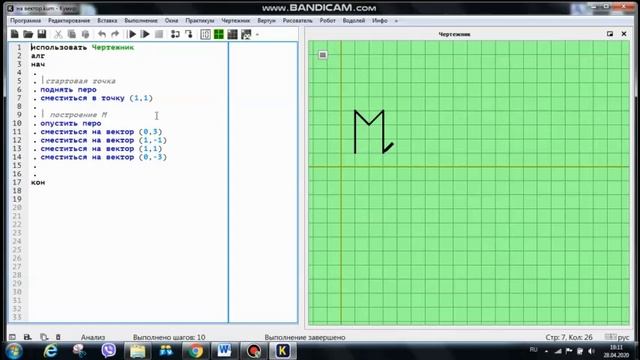Viewport: 640px width, 360px height.
Task: Click the copy icon in status bar
Action: [44, 337]
